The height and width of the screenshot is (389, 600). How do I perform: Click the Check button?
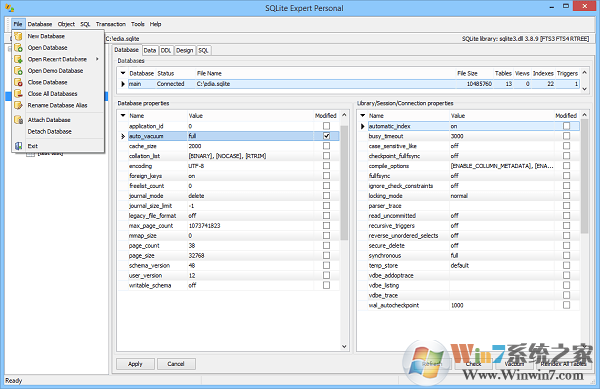[473, 364]
